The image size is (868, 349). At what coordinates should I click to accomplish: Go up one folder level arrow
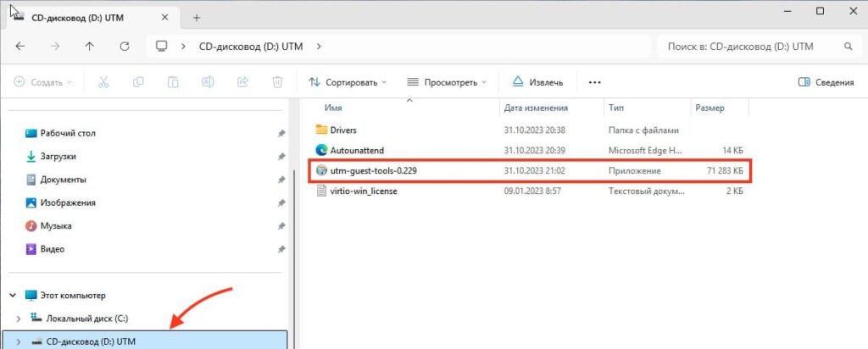click(90, 47)
